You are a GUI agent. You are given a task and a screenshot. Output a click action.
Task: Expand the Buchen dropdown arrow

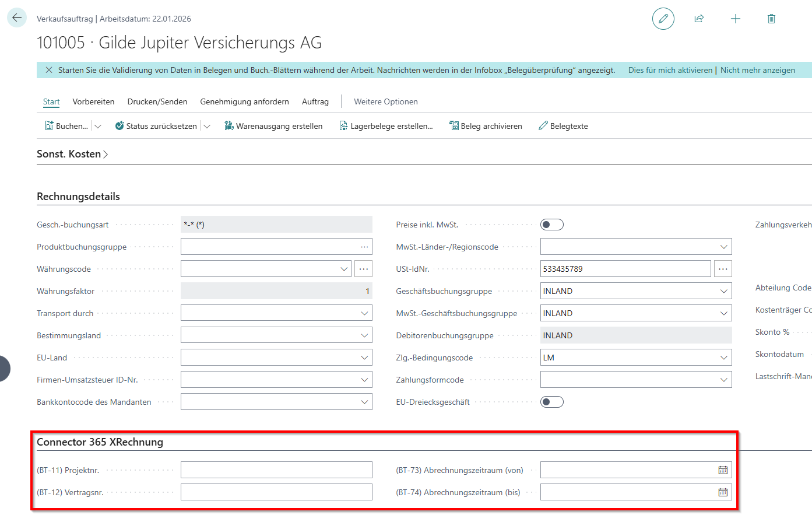(x=98, y=126)
